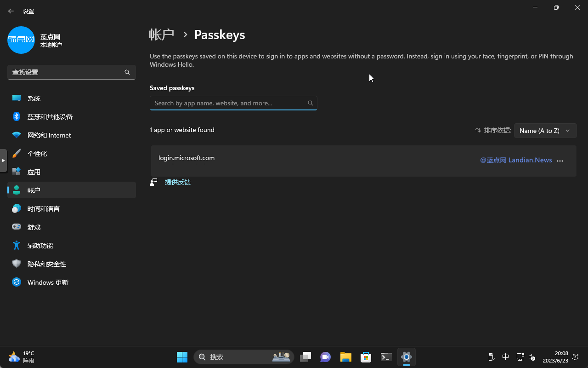Viewport: 588px width, 368px height.
Task: Go back with the arrow icon
Action: point(11,11)
